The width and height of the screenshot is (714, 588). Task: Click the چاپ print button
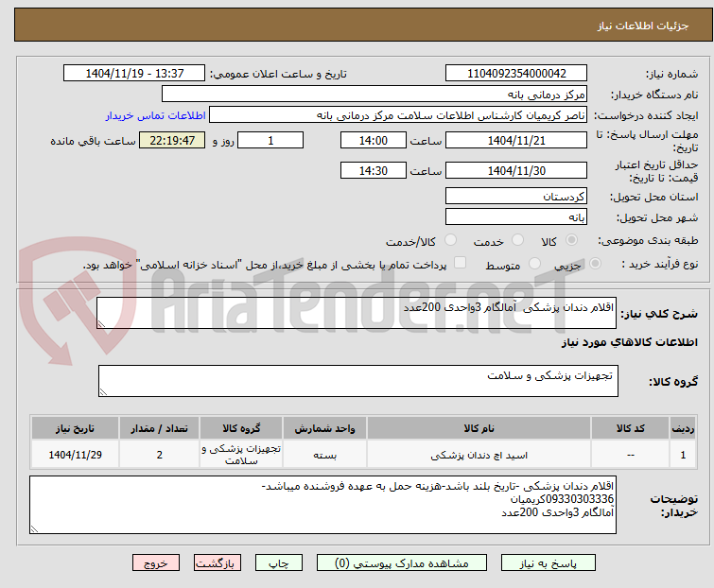(279, 563)
